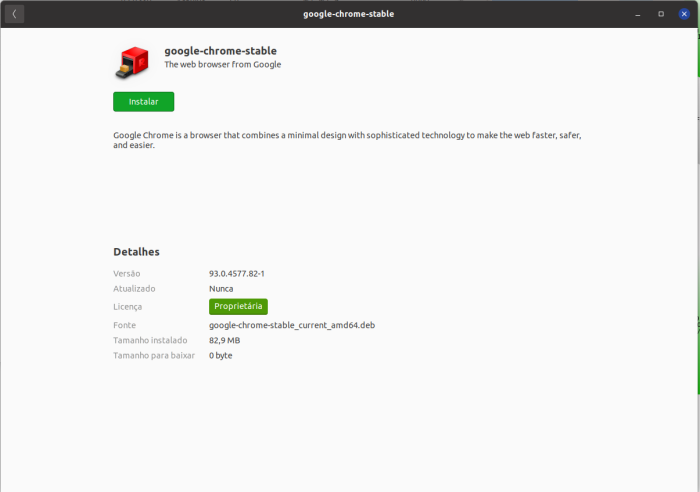Image resolution: width=700 pixels, height=492 pixels.
Task: Select installed size 82,9 MB
Action: 225,340
